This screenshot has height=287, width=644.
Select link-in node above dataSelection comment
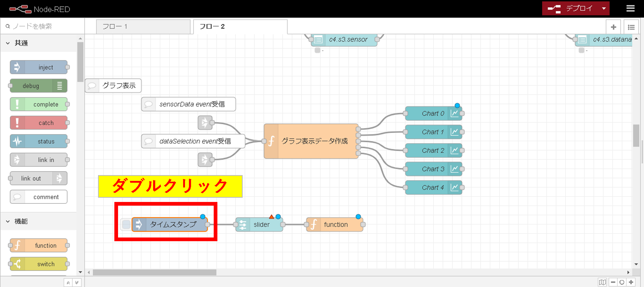click(205, 123)
